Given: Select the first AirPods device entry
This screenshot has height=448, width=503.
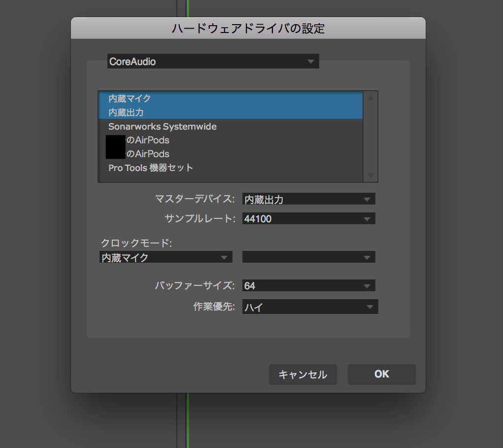Looking at the screenshot, I should 148,140.
